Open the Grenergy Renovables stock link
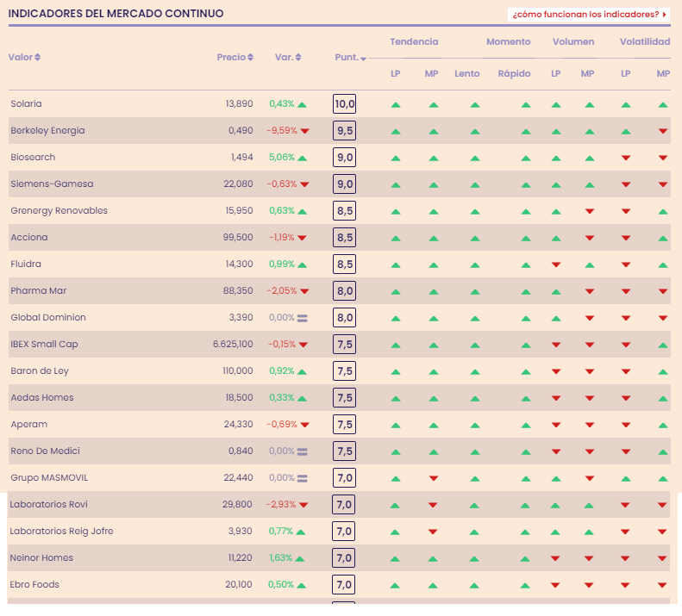This screenshot has height=616, width=682. click(x=59, y=211)
